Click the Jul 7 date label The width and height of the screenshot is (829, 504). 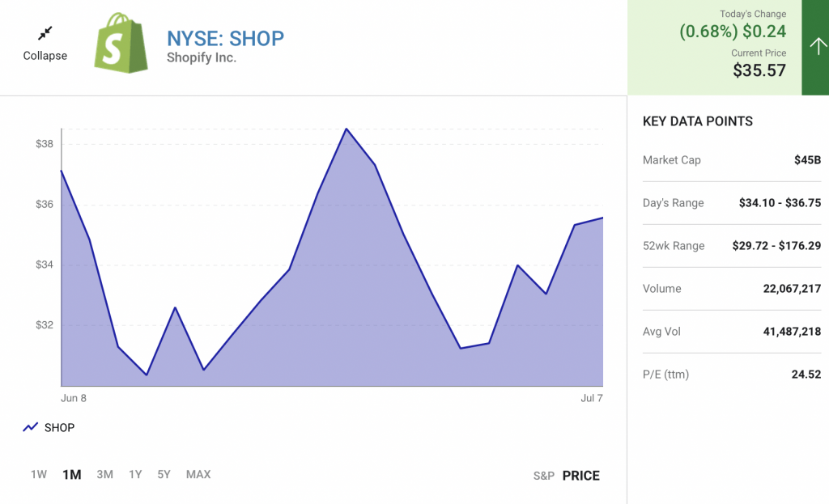592,398
